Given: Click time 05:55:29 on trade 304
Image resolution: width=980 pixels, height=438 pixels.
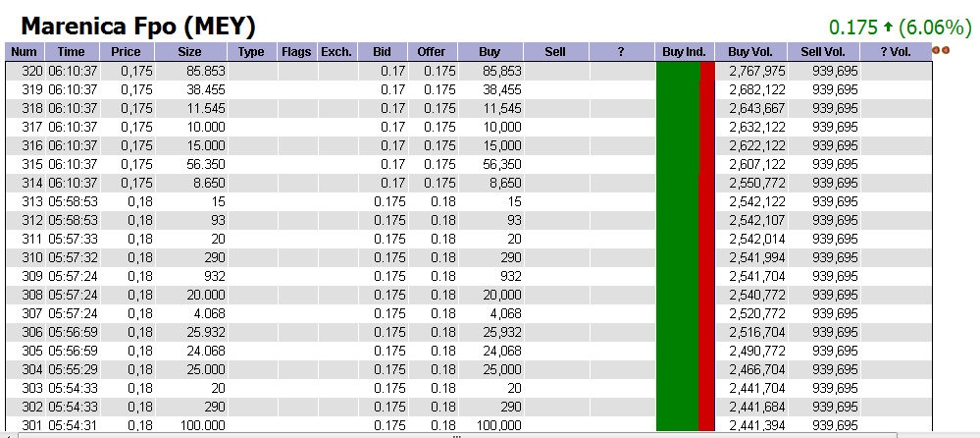Looking at the screenshot, I should [73, 369].
